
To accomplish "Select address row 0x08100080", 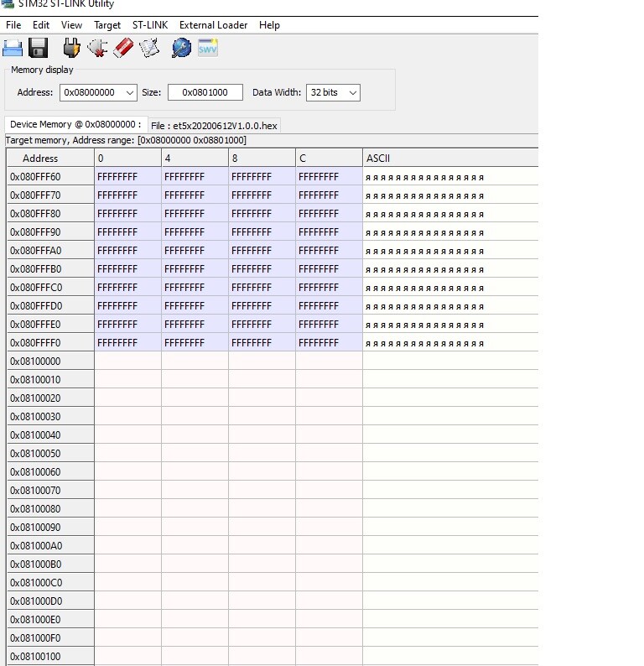I will tap(50, 509).
